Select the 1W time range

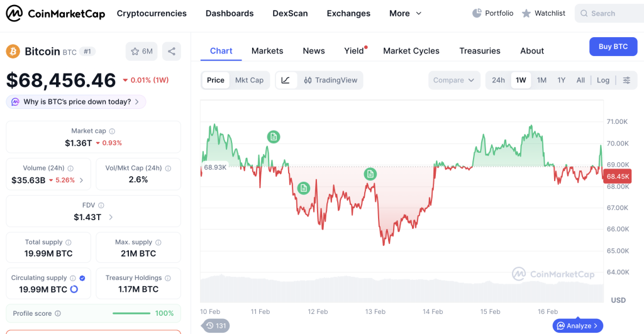pos(521,80)
